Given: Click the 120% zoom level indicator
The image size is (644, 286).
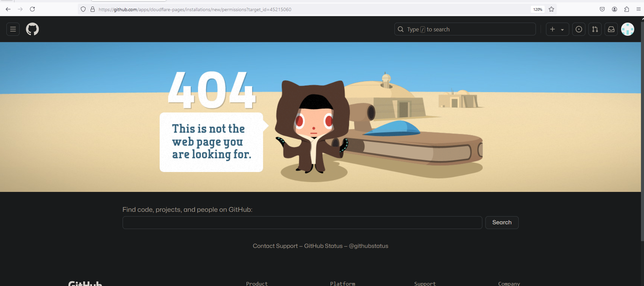Looking at the screenshot, I should (x=538, y=9).
